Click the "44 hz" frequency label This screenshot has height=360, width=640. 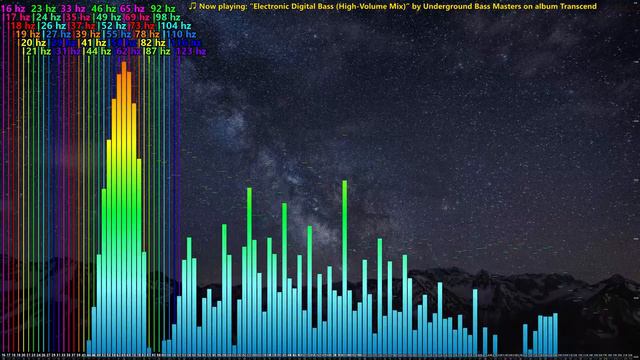pos(99,51)
